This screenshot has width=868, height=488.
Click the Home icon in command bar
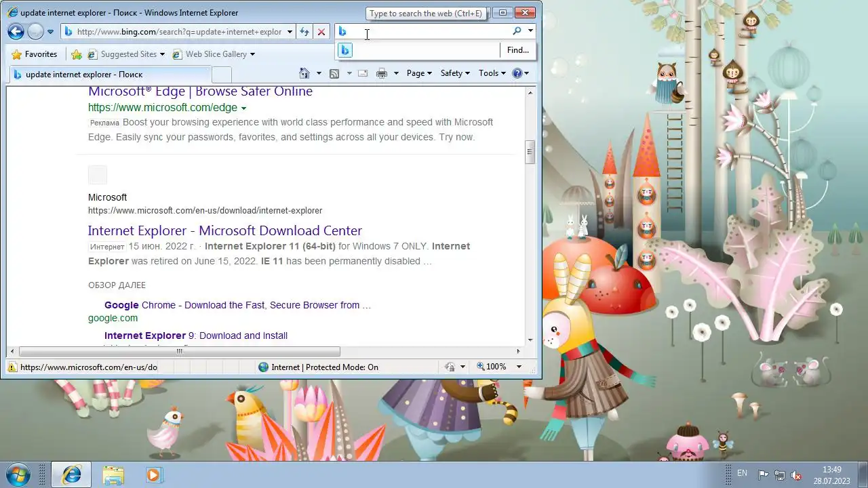click(x=304, y=73)
